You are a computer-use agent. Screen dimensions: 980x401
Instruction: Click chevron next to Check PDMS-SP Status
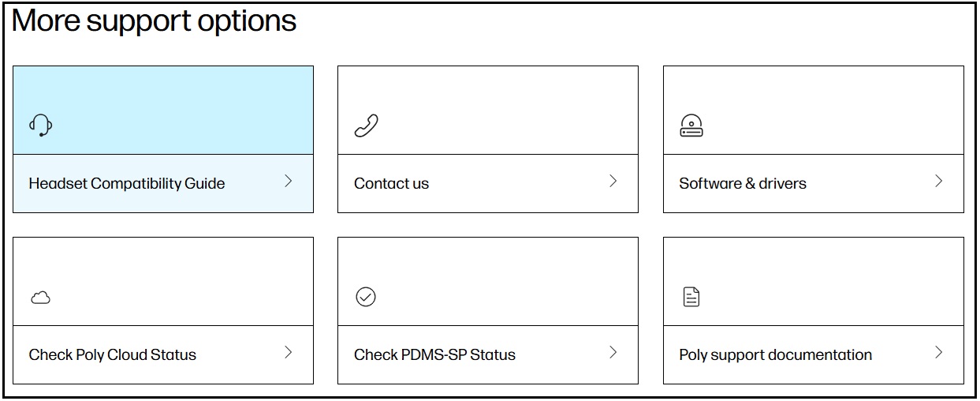point(613,353)
